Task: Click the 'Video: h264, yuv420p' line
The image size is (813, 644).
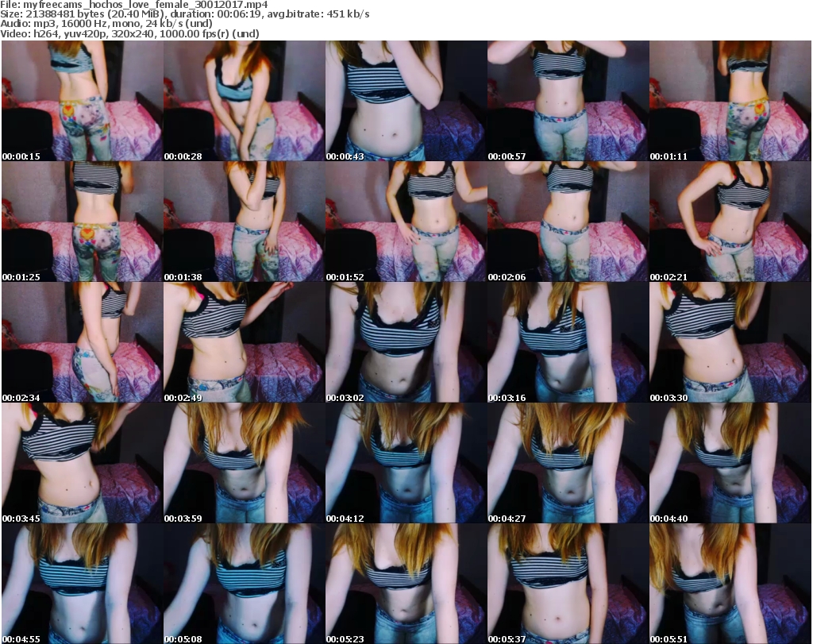Action: pos(129,33)
